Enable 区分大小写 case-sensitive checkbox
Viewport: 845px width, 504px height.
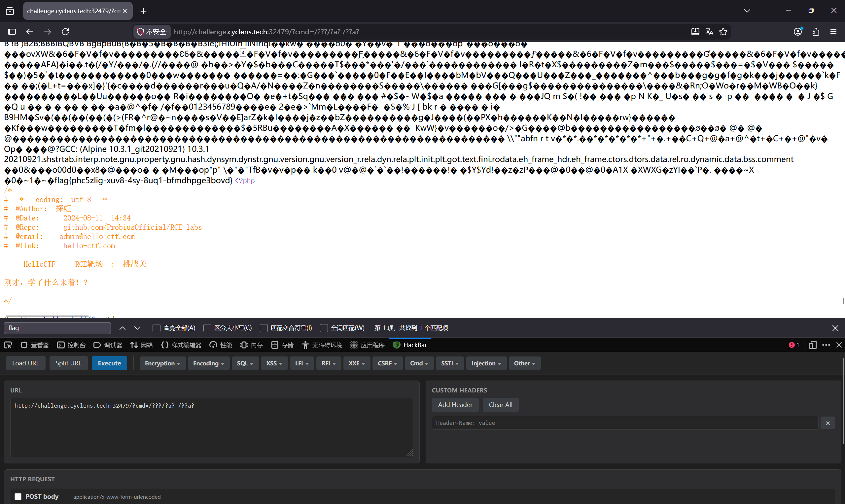tap(207, 328)
